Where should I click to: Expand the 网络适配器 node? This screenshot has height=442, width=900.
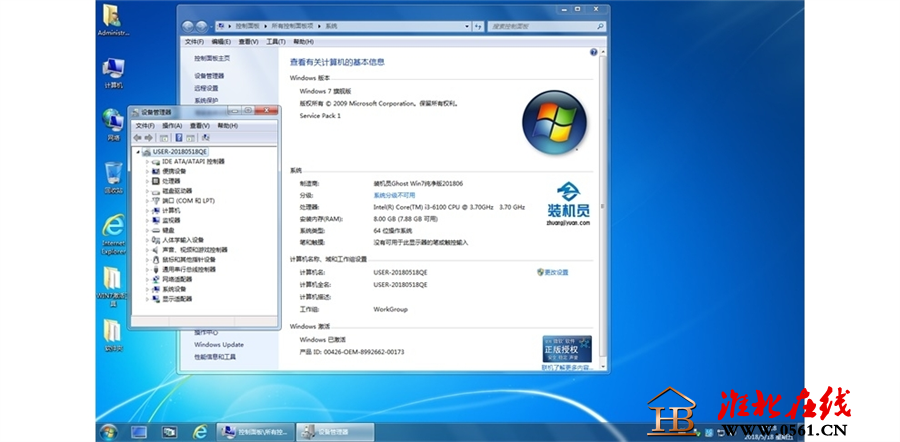click(147, 280)
